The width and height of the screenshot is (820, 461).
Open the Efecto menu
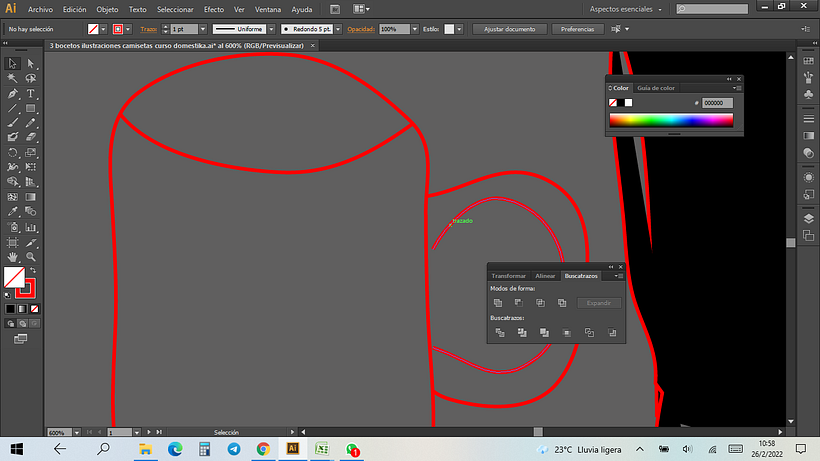click(214, 9)
